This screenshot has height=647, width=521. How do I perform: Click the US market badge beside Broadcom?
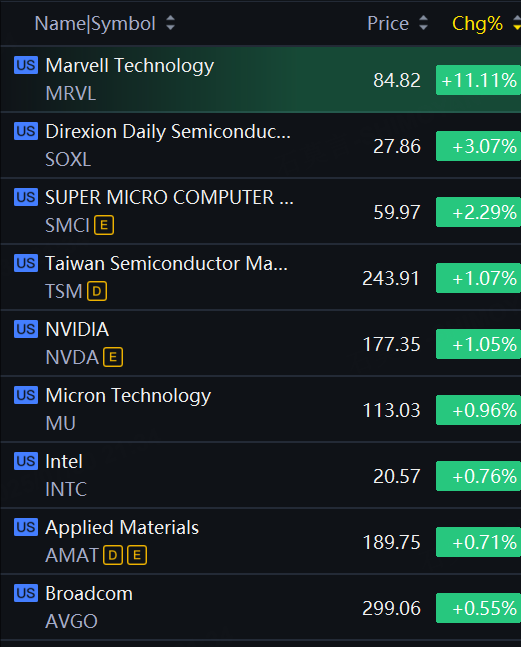26,593
